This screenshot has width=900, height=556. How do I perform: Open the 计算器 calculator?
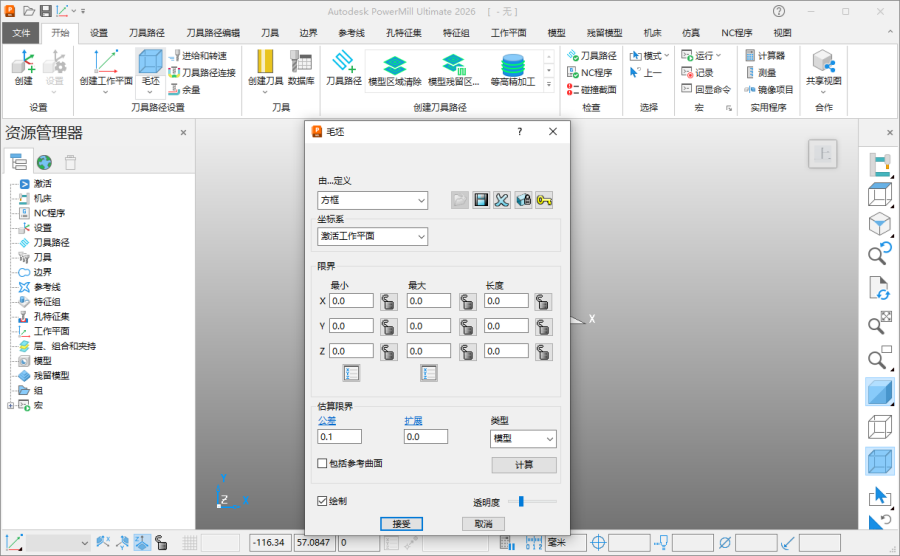(765, 56)
